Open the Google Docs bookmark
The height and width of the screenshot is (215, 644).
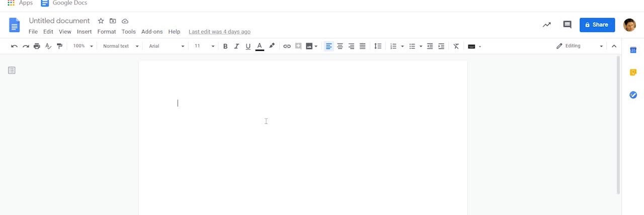pyautogui.click(x=64, y=3)
